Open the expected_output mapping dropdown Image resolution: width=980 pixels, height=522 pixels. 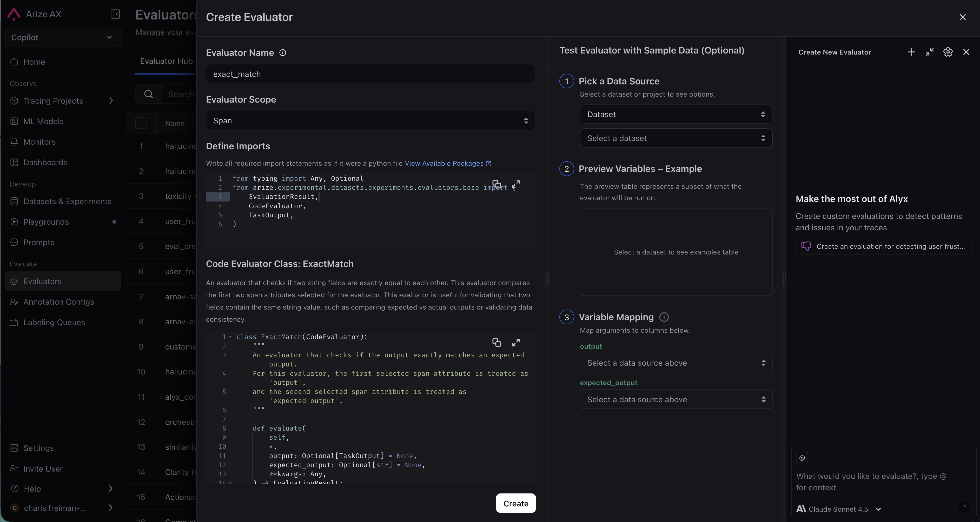[676, 399]
